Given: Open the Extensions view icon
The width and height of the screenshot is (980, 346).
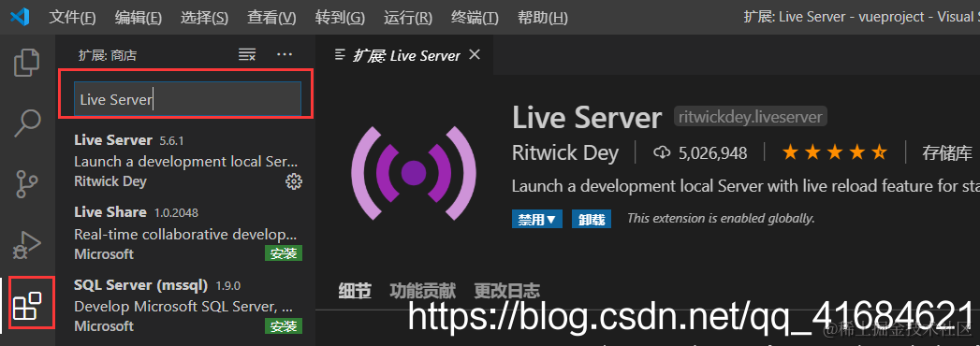Looking at the screenshot, I should point(27,306).
